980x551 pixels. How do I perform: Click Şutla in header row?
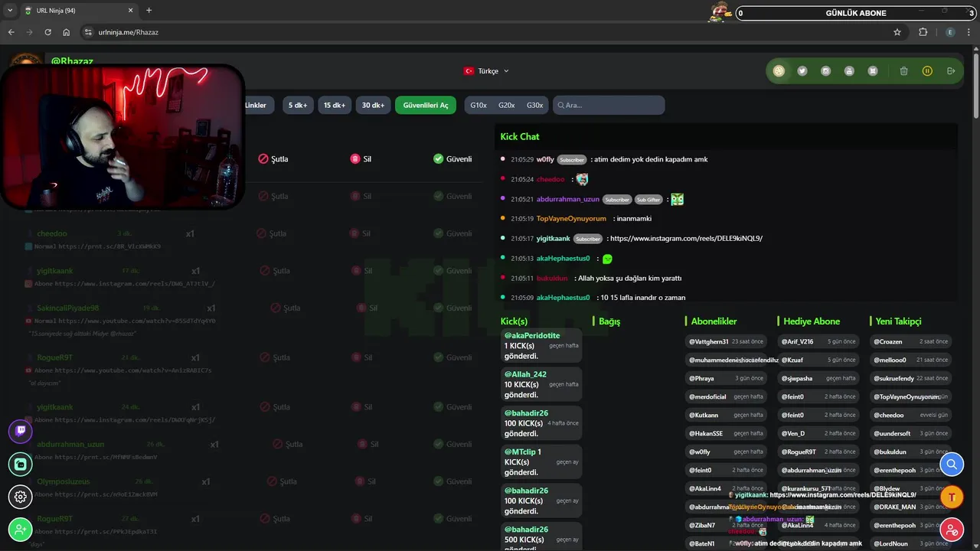tap(273, 158)
